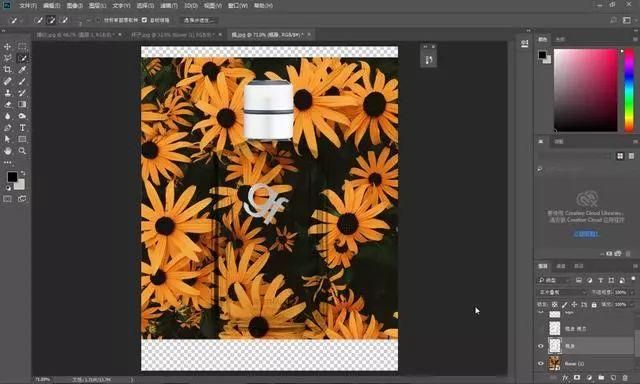
Task: Select the Pen tool
Action: point(7,128)
